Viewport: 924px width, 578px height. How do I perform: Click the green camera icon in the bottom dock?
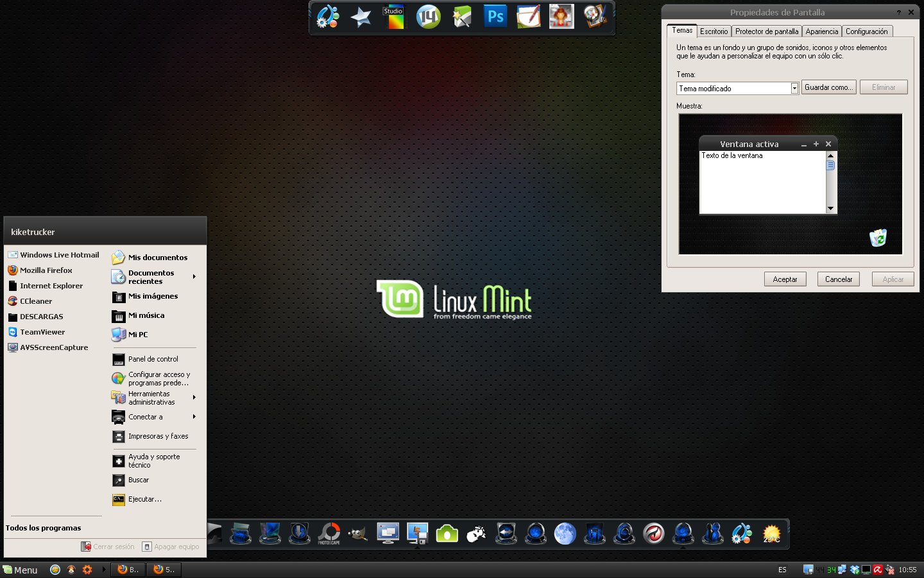tap(447, 533)
